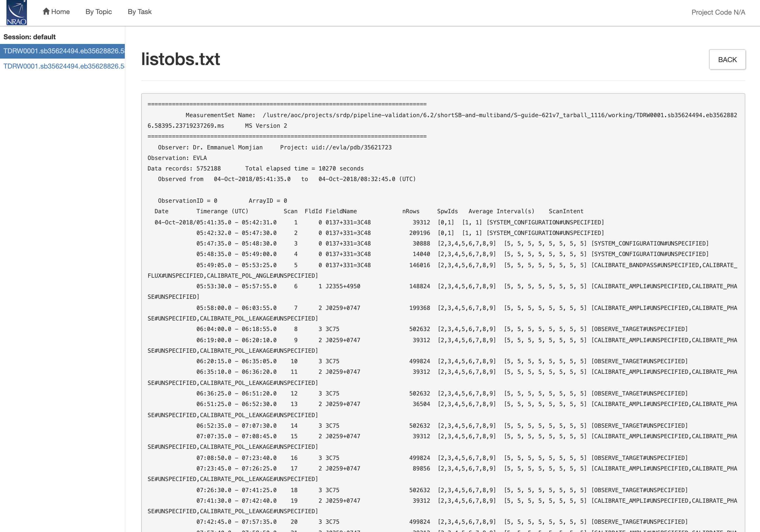760x532 pixels.
Task: Click the SpwIds column header
Action: click(447, 211)
